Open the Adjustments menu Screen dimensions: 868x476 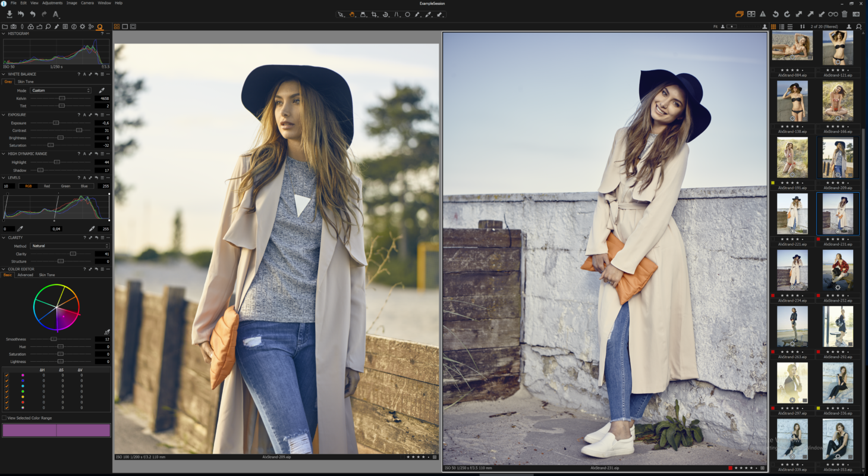point(52,2)
